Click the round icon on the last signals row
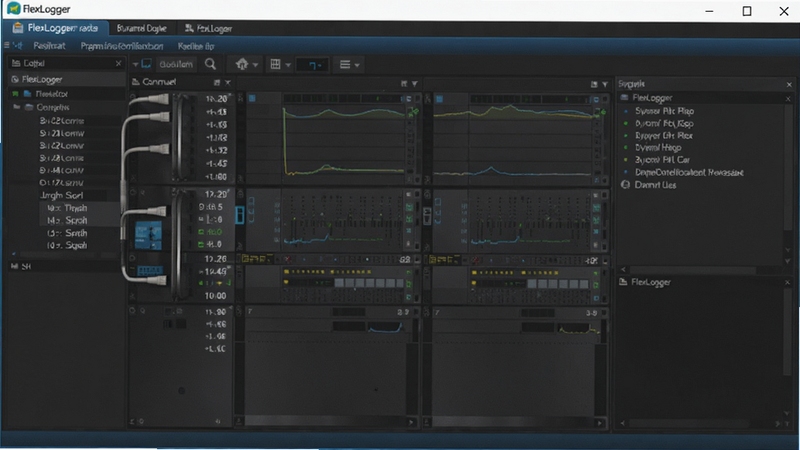 (x=626, y=185)
